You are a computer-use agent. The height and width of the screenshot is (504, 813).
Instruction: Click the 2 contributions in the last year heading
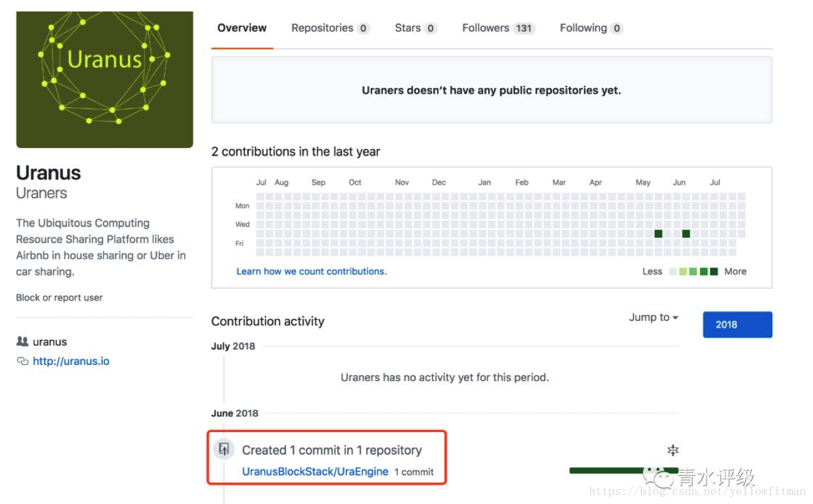click(295, 152)
